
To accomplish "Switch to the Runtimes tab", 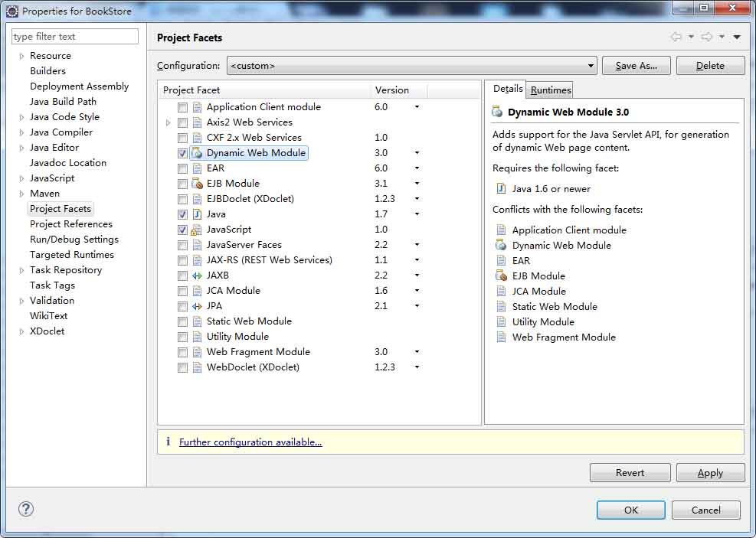I will click(x=551, y=90).
